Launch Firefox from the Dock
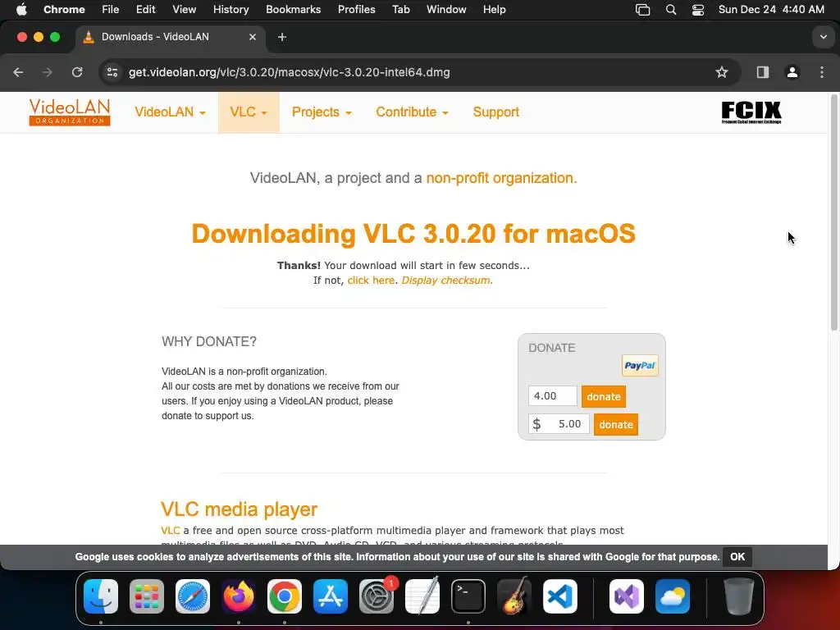This screenshot has height=630, width=840. [x=239, y=596]
